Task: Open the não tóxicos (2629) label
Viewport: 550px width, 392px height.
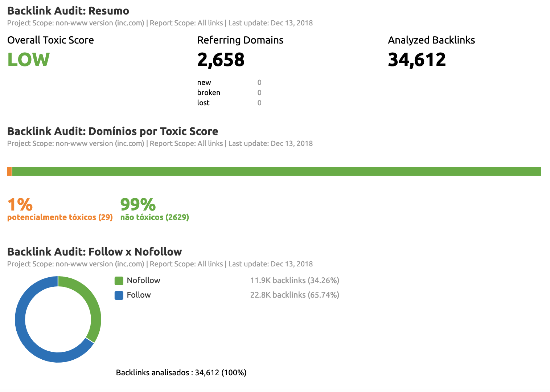Action: point(155,217)
